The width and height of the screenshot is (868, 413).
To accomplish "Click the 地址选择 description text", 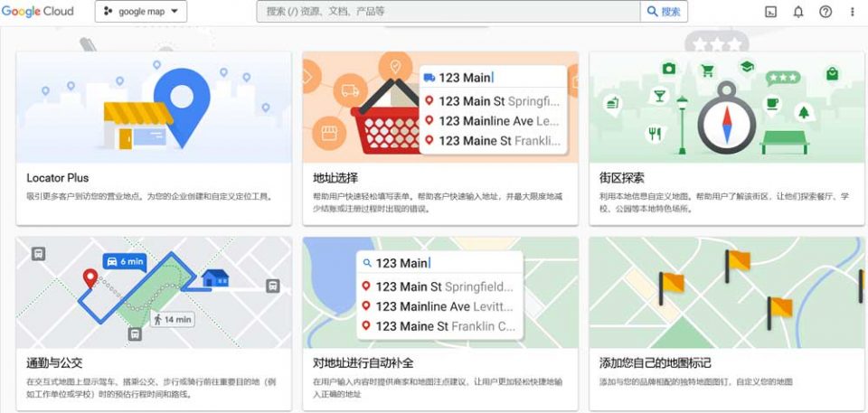I will tap(438, 203).
